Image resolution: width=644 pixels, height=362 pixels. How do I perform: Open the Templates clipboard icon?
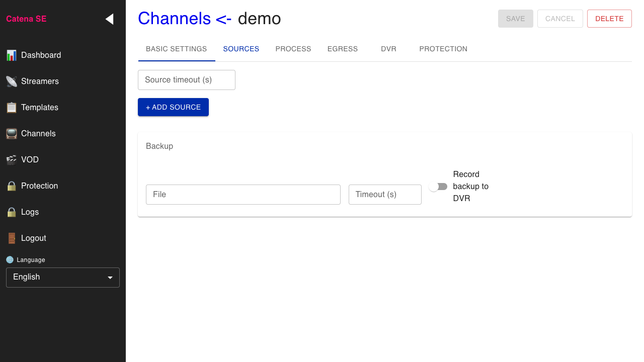pos(11,107)
